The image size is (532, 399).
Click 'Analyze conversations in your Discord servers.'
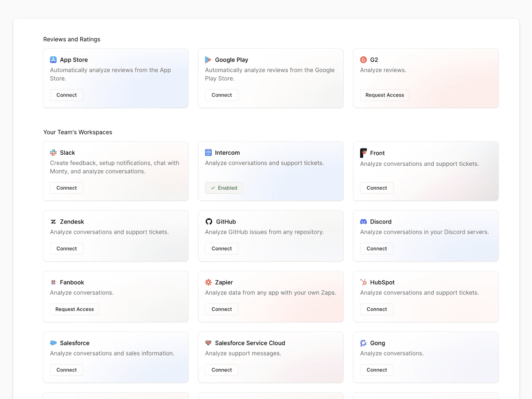click(424, 232)
